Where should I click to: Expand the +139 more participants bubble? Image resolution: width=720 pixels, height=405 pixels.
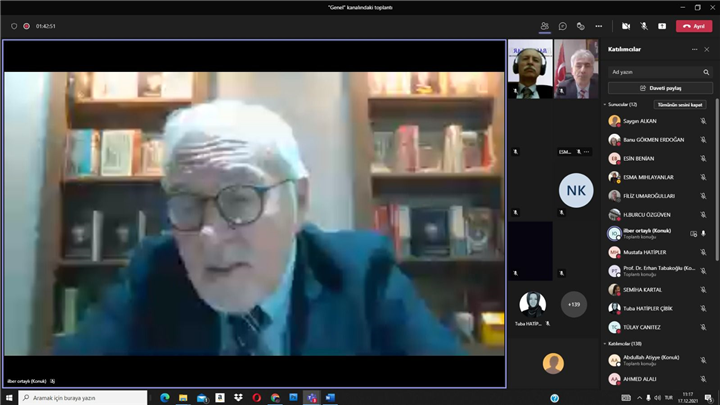click(573, 304)
